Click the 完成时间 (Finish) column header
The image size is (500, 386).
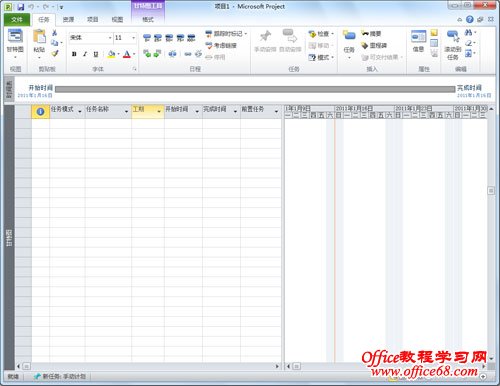coord(221,111)
